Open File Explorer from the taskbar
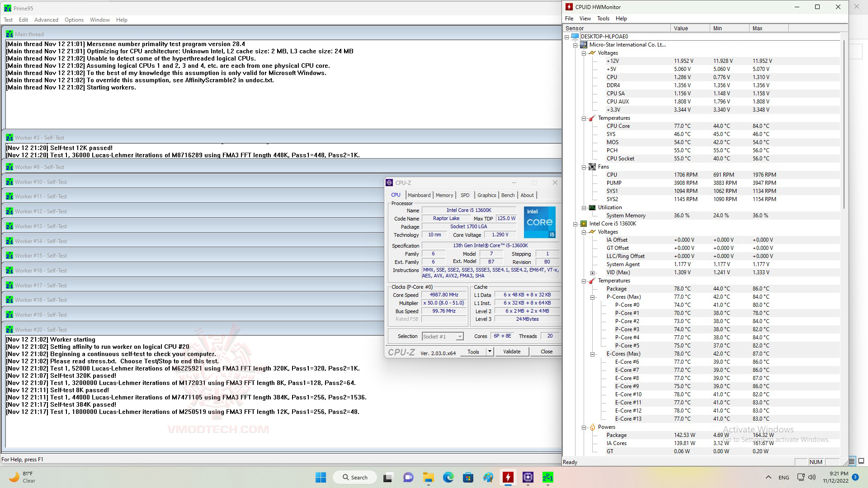The width and height of the screenshot is (868, 488). click(x=428, y=477)
